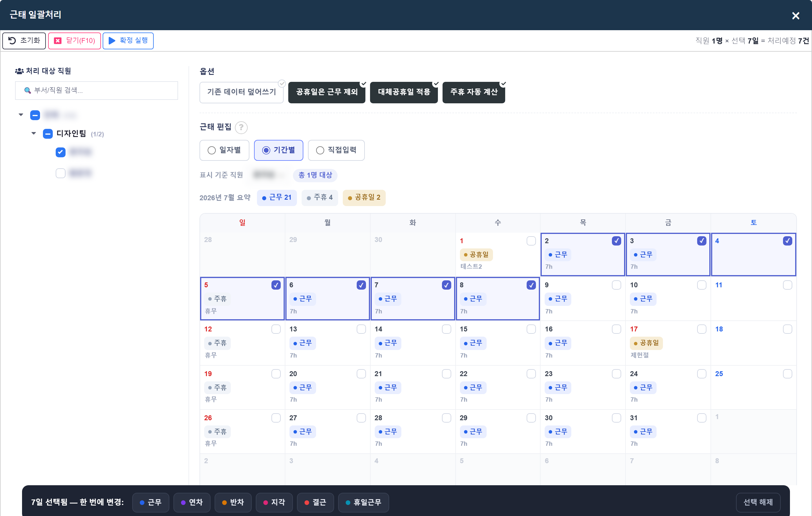
Task: Apply 지각 to selected days
Action: pos(274,502)
